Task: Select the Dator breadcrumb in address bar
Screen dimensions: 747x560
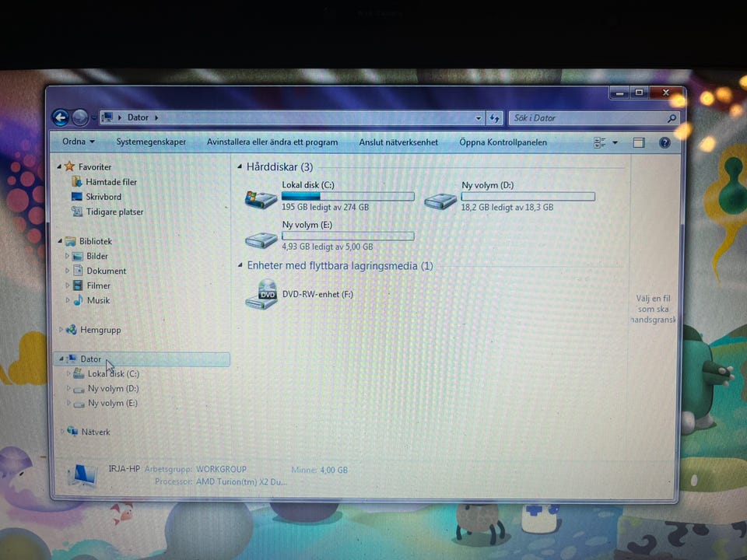Action: 138,117
